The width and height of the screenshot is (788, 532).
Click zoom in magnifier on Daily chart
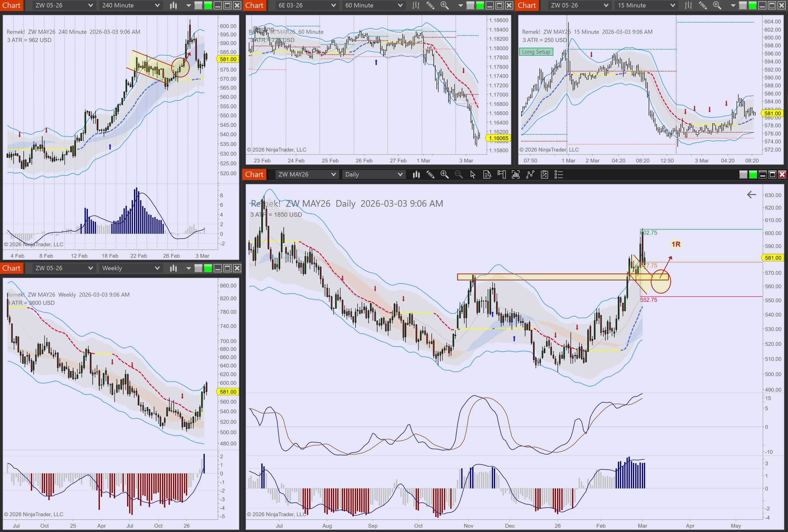pyautogui.click(x=444, y=175)
